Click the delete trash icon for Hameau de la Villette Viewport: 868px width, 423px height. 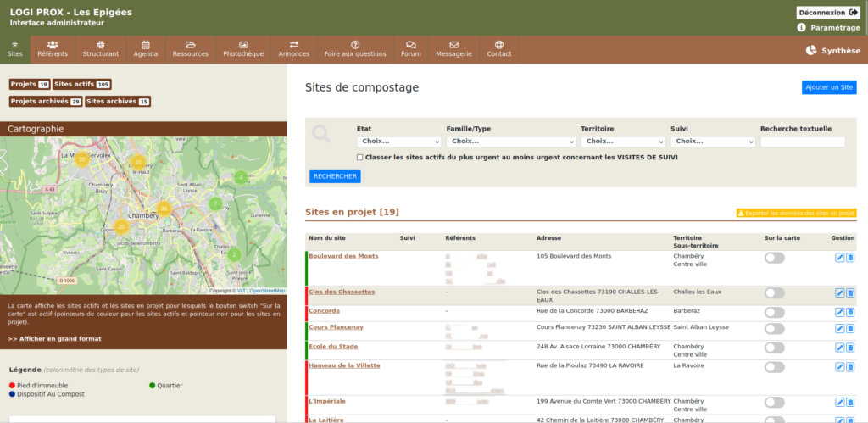[850, 367]
